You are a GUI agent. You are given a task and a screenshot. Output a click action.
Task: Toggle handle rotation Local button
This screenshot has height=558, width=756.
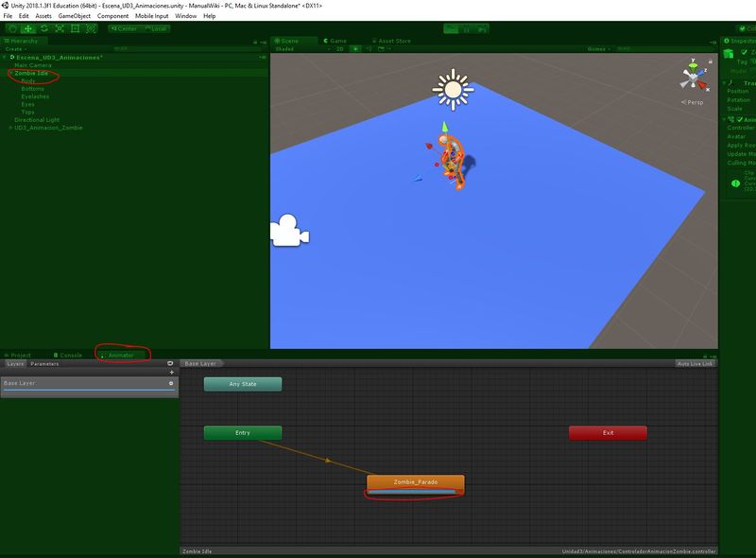click(156, 29)
